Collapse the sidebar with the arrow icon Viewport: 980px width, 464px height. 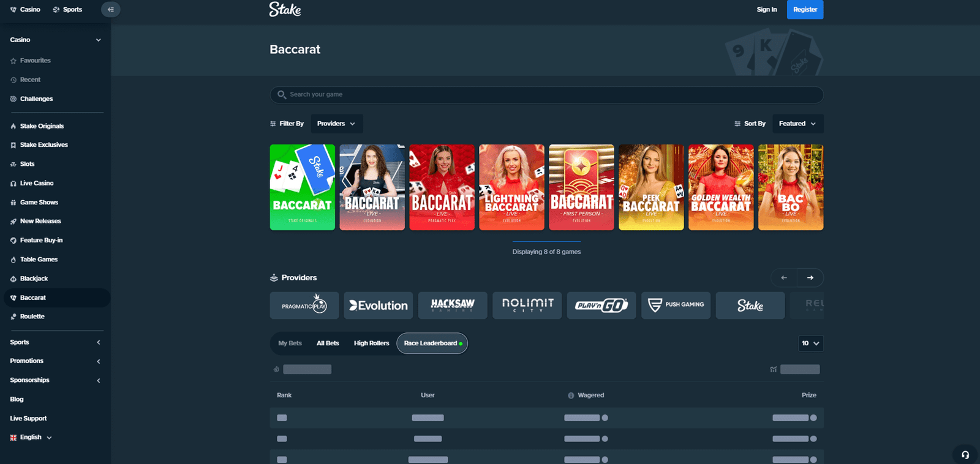coord(110,10)
